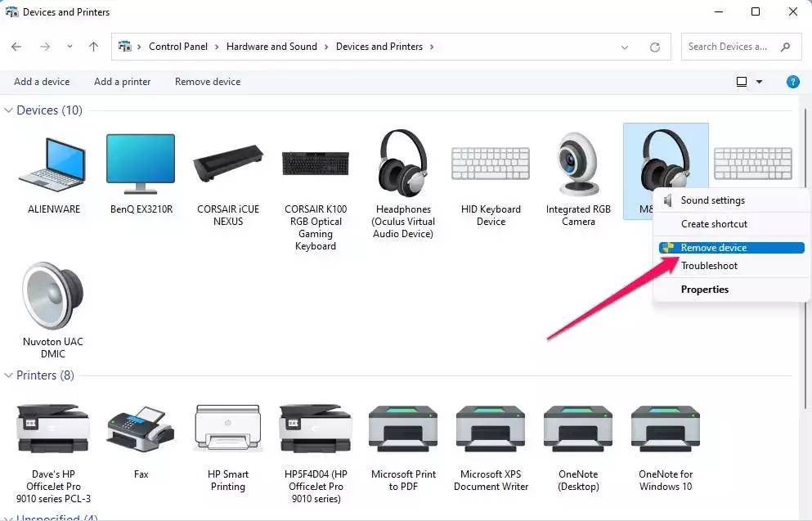Collapse the Printers (8) section
812x521 pixels.
[x=9, y=375]
